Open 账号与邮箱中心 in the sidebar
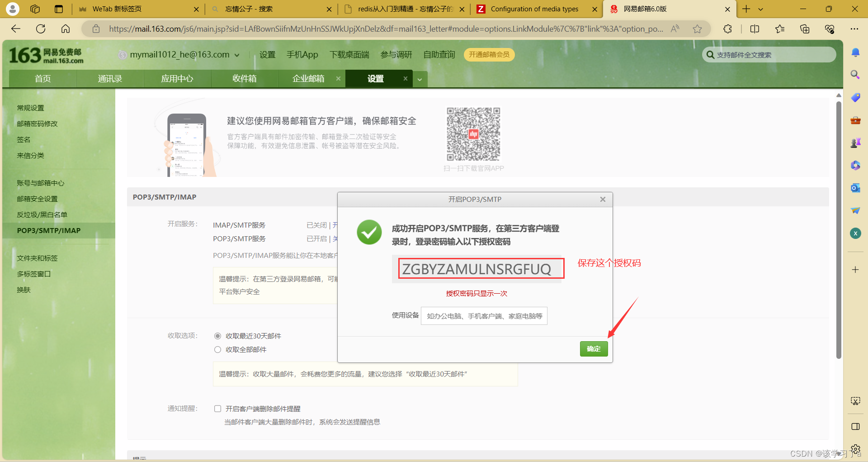 pos(40,183)
